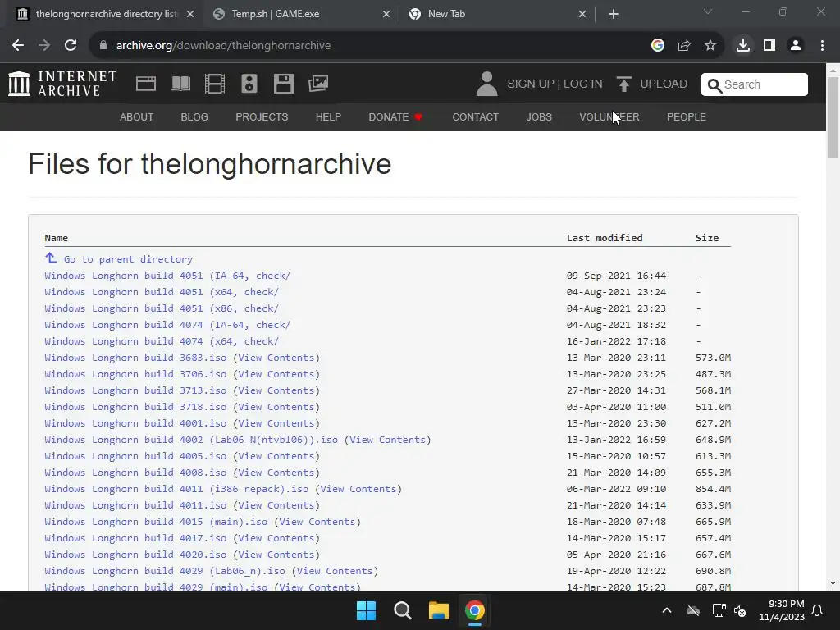
Task: Click the search magnifier icon in Archive search
Action: coord(714,84)
